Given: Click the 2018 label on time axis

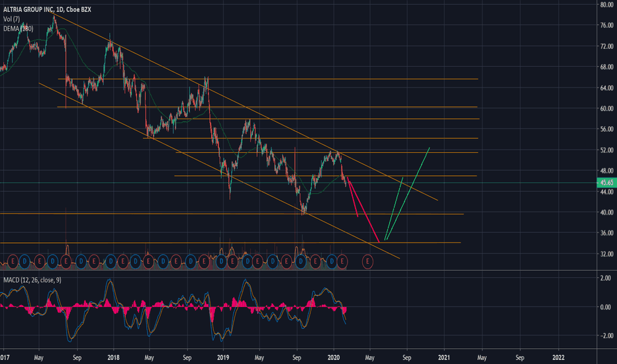Looking at the screenshot, I should 113,357.
